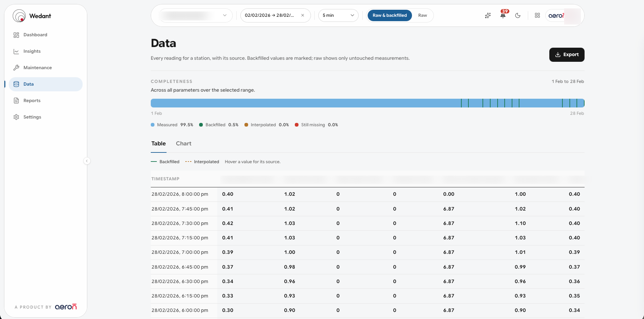Select the 28/02/2026, 8:00:00 pm row timestamp
The height and width of the screenshot is (319, 644).
tap(180, 194)
